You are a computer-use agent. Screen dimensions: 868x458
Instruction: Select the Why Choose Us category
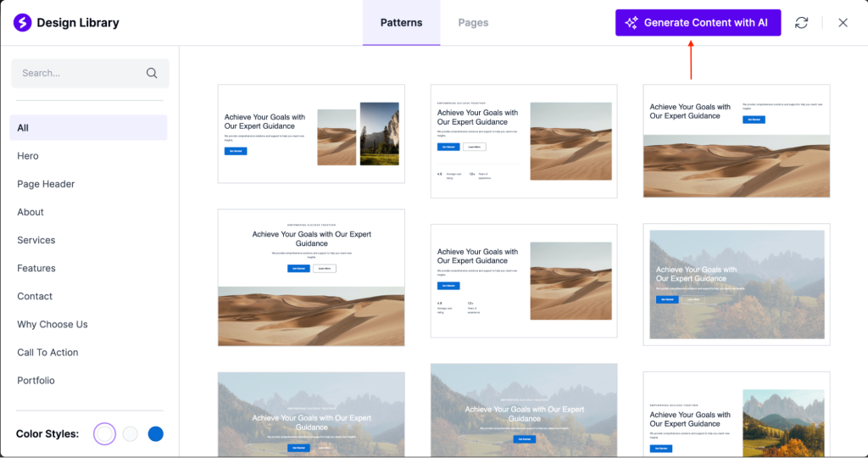[53, 324]
